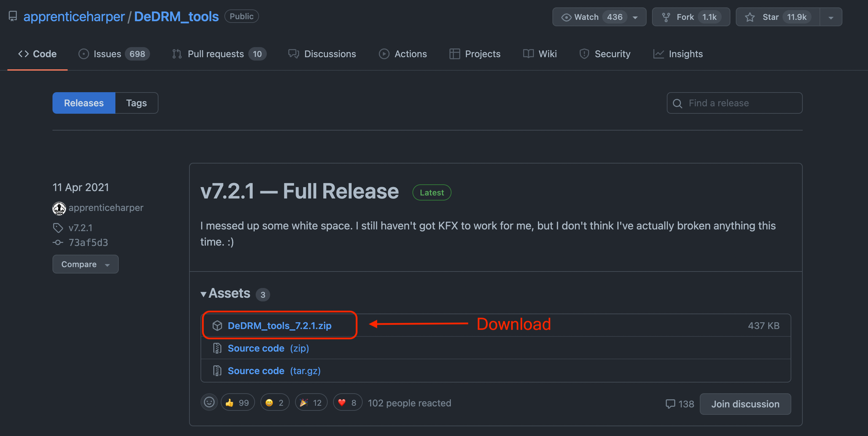Click the package icon beside DeDRM_tools_7.2.1.zip
Viewport: 868px width, 436px height.
click(217, 325)
